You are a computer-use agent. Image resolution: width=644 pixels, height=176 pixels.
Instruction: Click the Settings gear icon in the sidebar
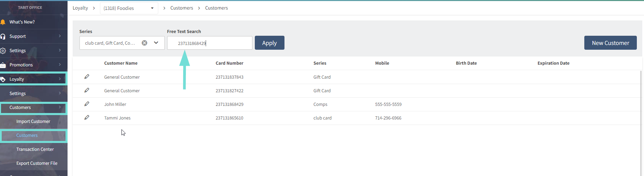tap(3, 51)
